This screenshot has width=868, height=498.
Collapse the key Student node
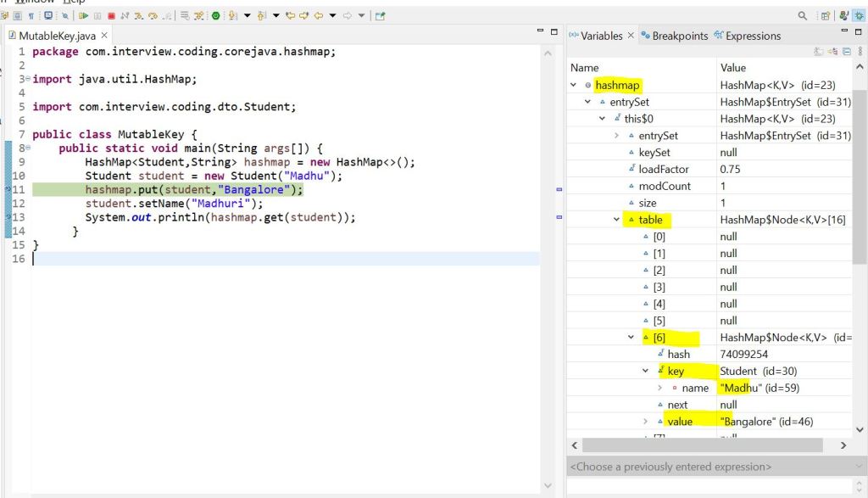point(645,371)
